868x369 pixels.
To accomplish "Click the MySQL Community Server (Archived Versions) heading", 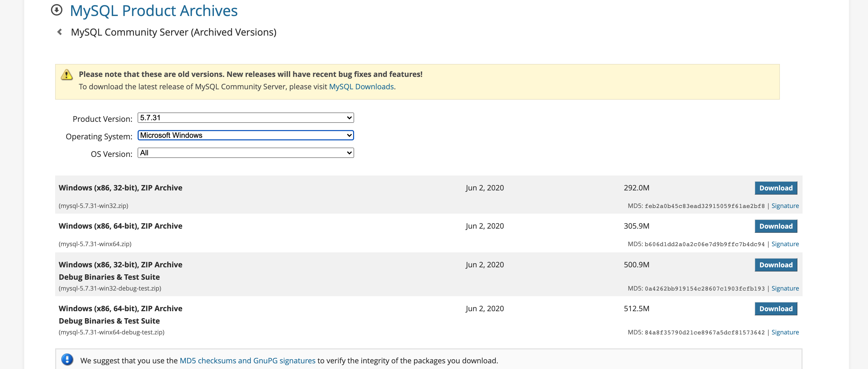I will [173, 32].
